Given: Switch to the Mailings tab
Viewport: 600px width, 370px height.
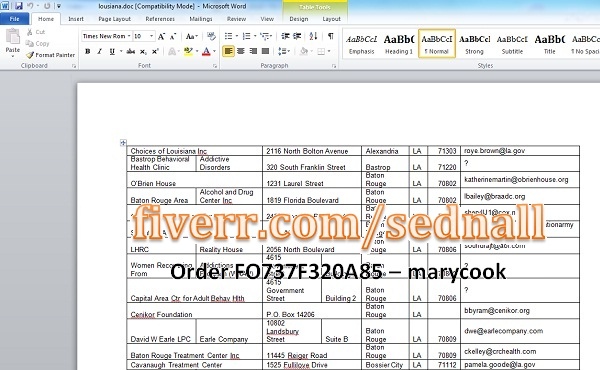Looking at the screenshot, I should 201,19.
